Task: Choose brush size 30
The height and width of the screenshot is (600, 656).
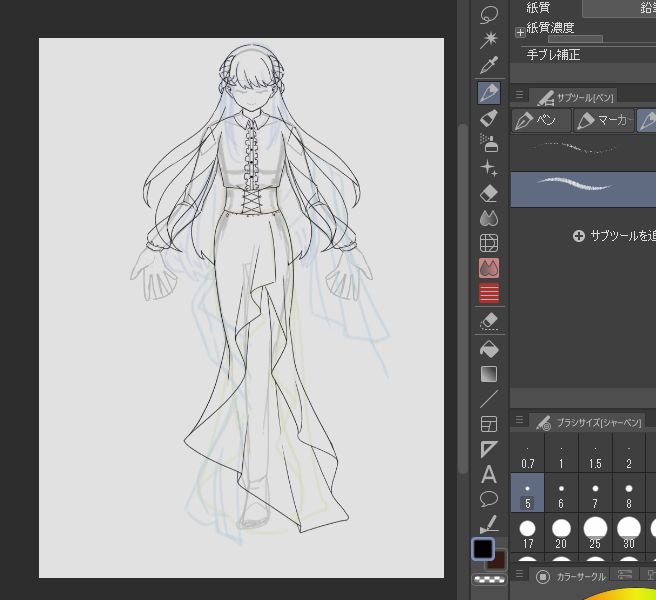Action: (x=629, y=533)
